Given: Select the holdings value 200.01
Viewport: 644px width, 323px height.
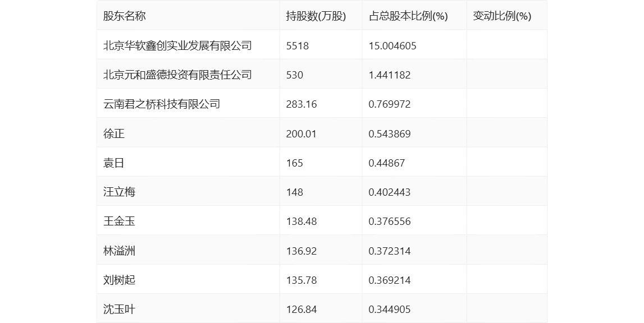Looking at the screenshot, I should click(x=302, y=133).
